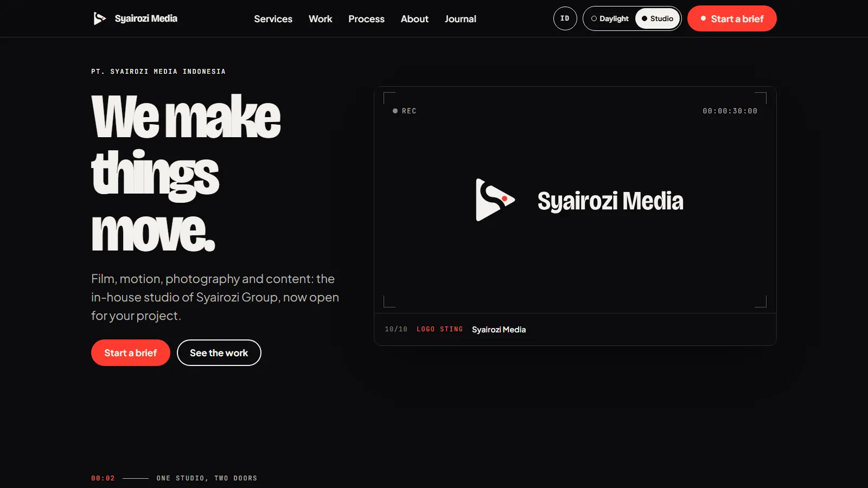Open the Process nav link
The width and height of the screenshot is (868, 488).
point(366,19)
